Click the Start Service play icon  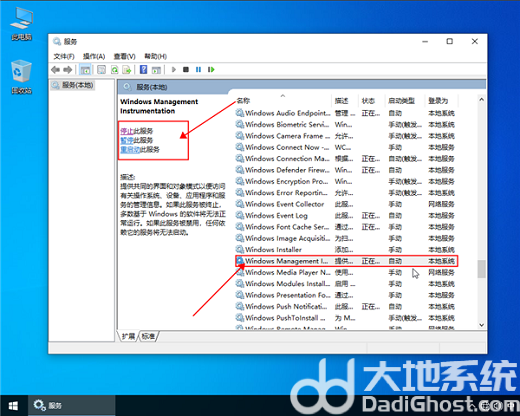point(174,70)
